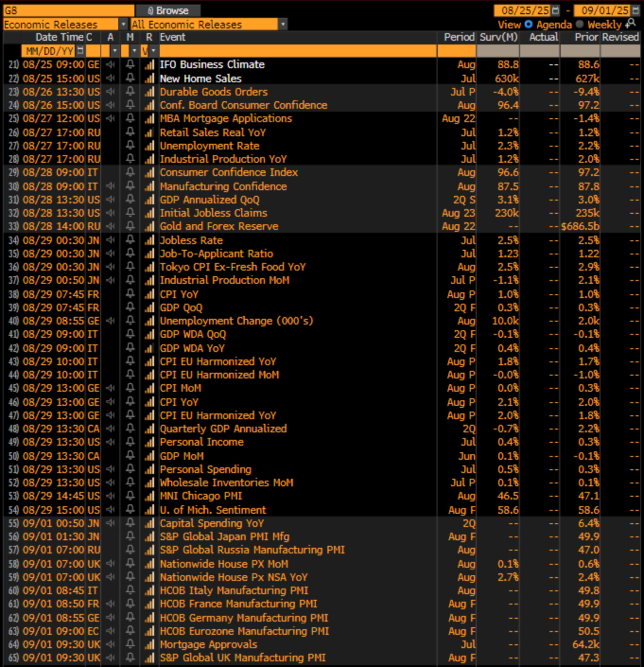The height and width of the screenshot is (667, 644).
Task: Click the Period column header
Action: [x=459, y=37]
